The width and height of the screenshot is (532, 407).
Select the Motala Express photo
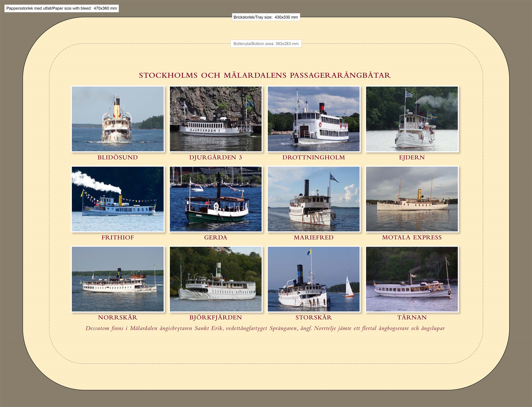(x=412, y=199)
